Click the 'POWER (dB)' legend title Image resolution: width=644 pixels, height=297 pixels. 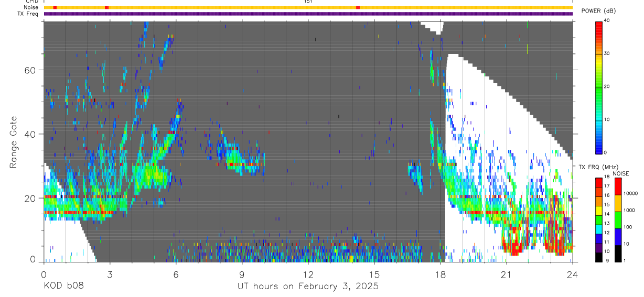(599, 11)
